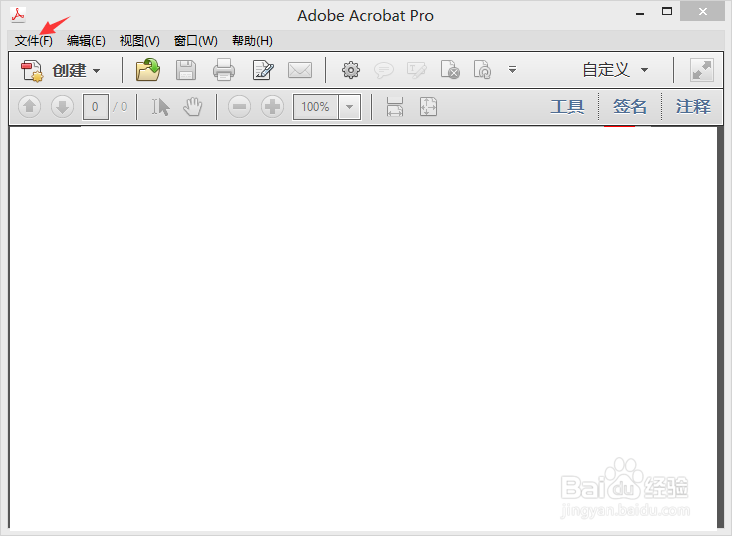
Task: Click the edit document pencil icon
Action: [x=263, y=71]
